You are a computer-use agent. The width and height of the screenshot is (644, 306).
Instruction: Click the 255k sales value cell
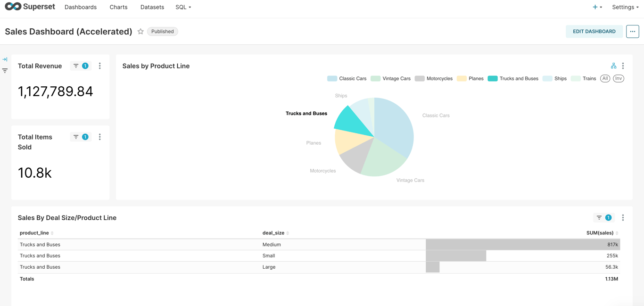click(x=523, y=256)
